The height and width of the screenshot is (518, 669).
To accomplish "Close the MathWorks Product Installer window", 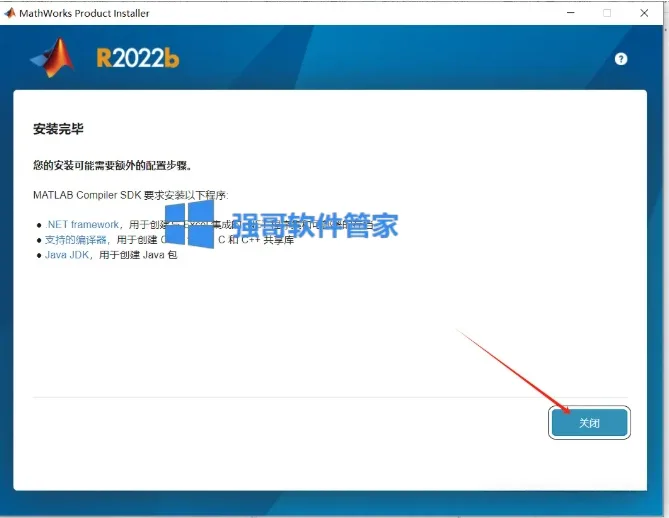I will pyautogui.click(x=644, y=13).
